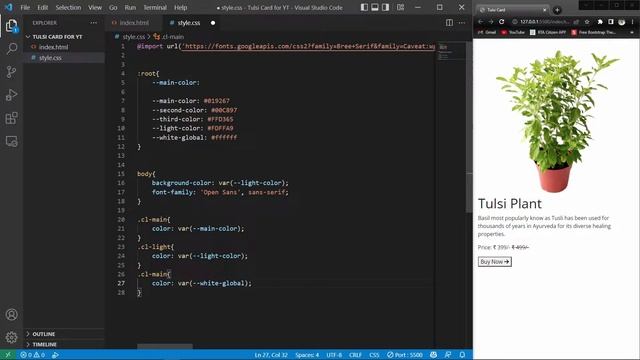
Task: Open Customize Layout icon
Action: tap(400, 7)
